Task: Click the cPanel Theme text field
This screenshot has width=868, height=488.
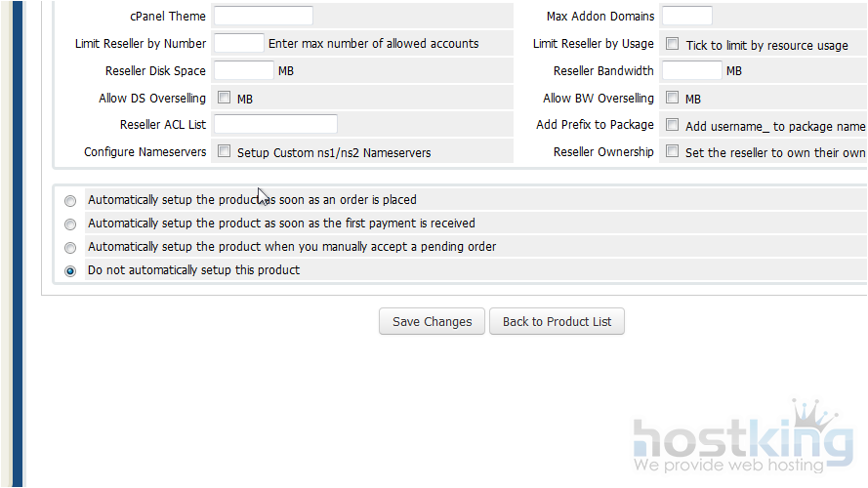Action: coord(263,16)
